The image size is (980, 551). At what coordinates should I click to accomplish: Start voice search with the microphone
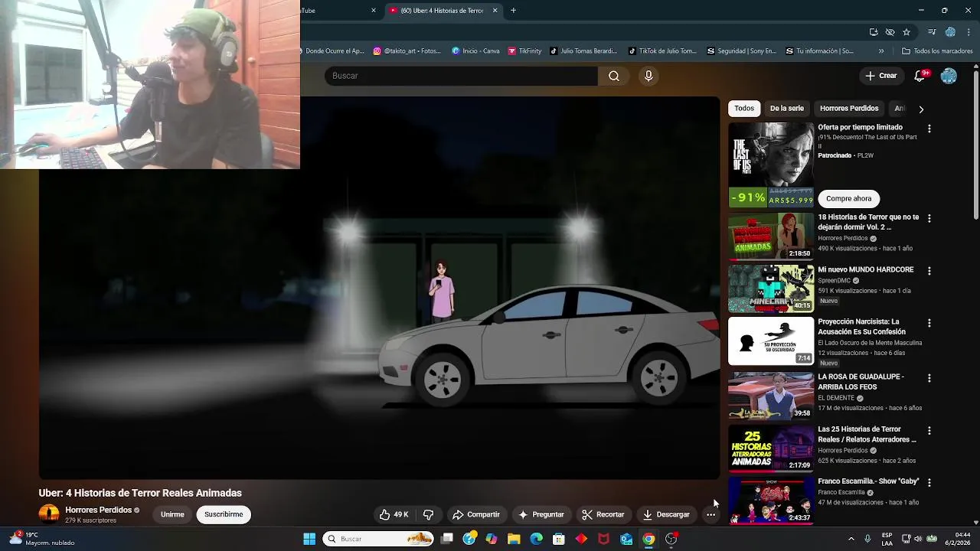(x=648, y=76)
